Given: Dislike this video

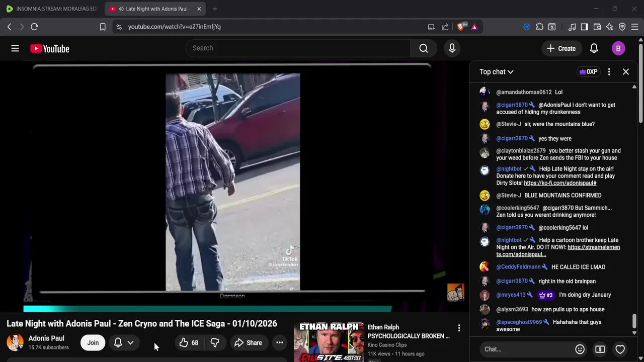Looking at the screenshot, I should coord(215,343).
